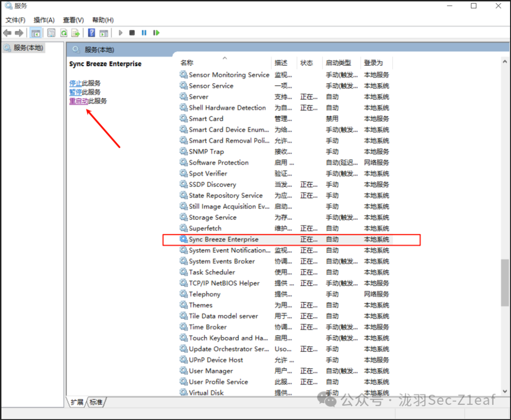Click the gear icon beside SNMP Trap

184,151
